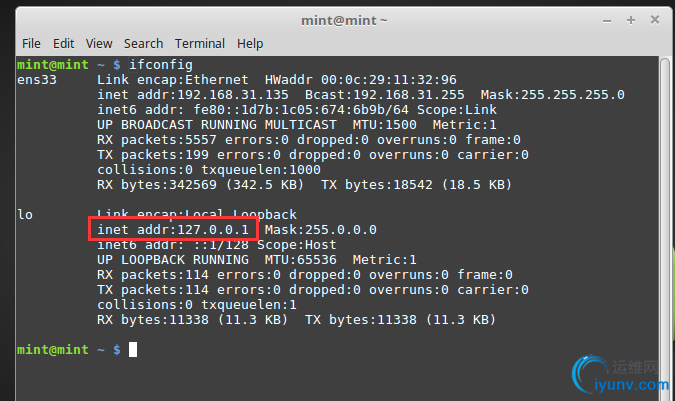This screenshot has width=675, height=401.
Task: Click the inet addr:192.168.31.135 text
Action: click(192, 95)
